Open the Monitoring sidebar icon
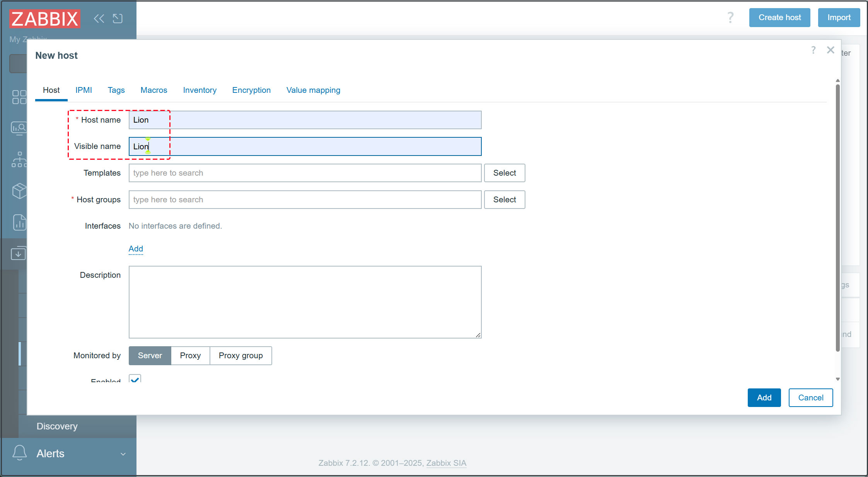The image size is (868, 477). click(x=19, y=128)
